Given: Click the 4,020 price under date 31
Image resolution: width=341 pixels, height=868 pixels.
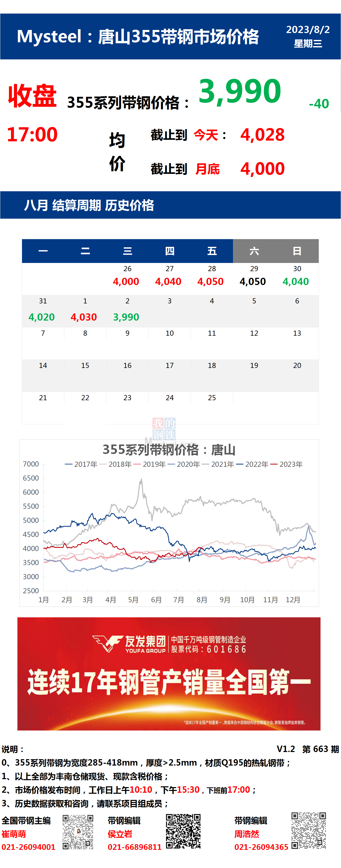Looking at the screenshot, I should pyautogui.click(x=41, y=317).
